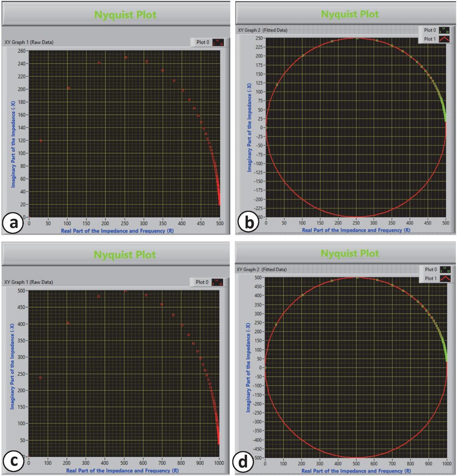Click the circled letter b panel marker

coord(248,221)
